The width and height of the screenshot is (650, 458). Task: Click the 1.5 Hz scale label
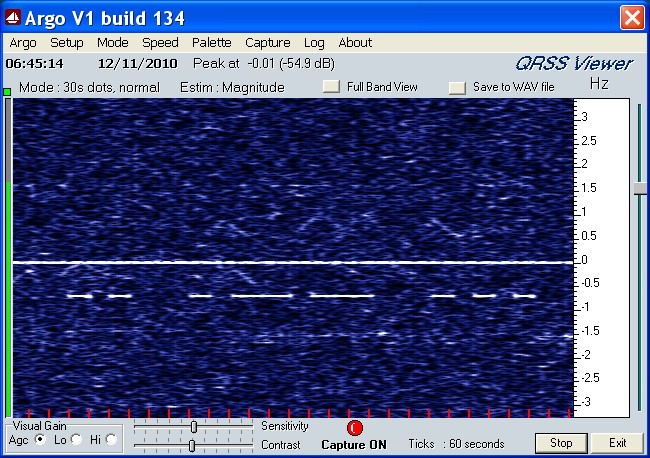tap(589, 188)
